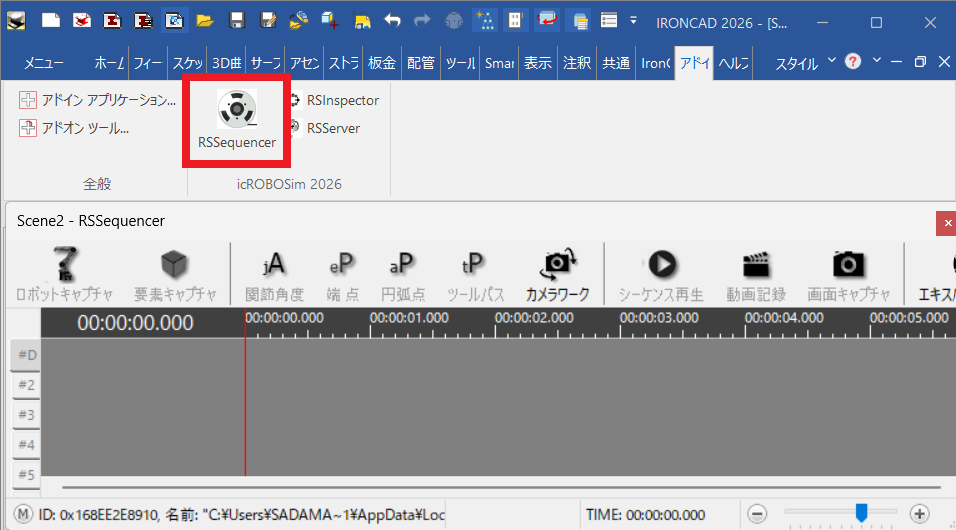
Task: Open the メニュー menu
Action: pyautogui.click(x=43, y=63)
